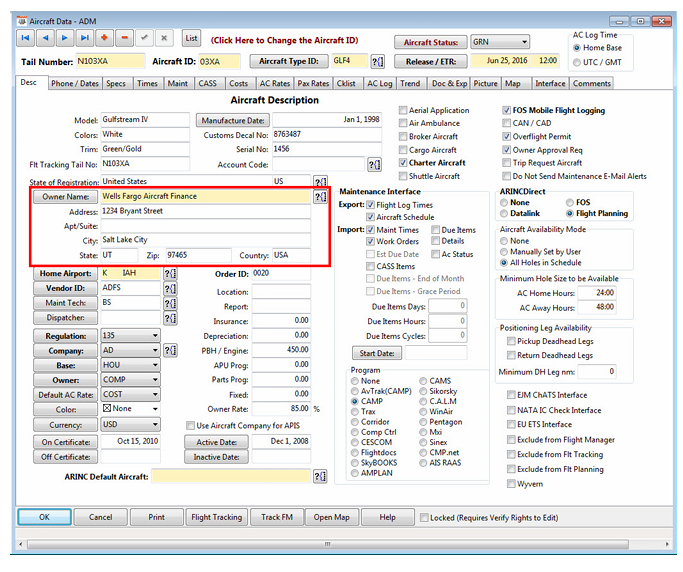Select Home Base AC Log Time option
Image resolution: width=683 pixels, height=572 pixels.
click(x=577, y=48)
